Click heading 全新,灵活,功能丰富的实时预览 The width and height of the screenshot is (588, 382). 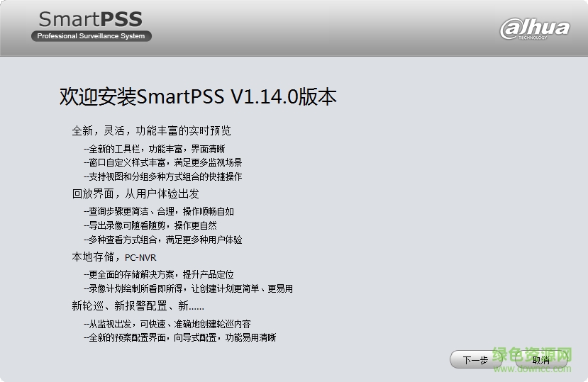coord(152,131)
